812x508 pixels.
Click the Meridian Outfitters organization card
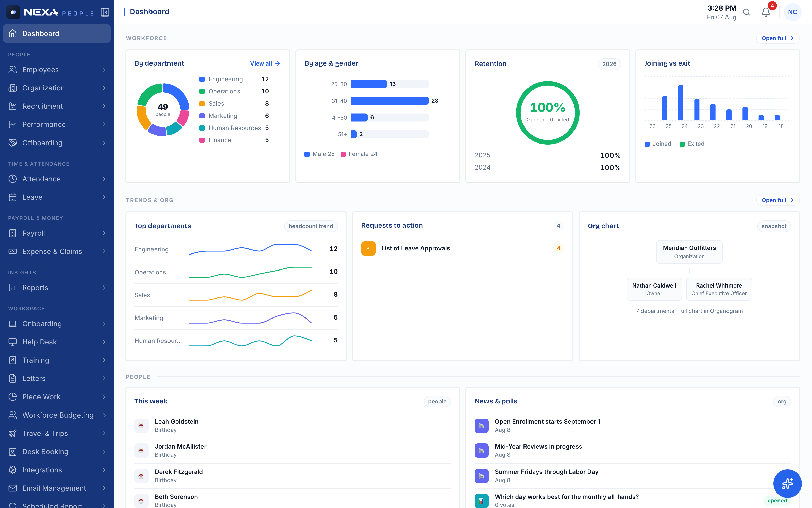click(x=689, y=252)
